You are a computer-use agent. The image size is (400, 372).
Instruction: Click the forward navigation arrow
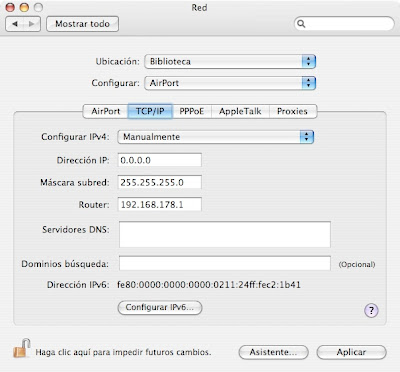(32, 24)
